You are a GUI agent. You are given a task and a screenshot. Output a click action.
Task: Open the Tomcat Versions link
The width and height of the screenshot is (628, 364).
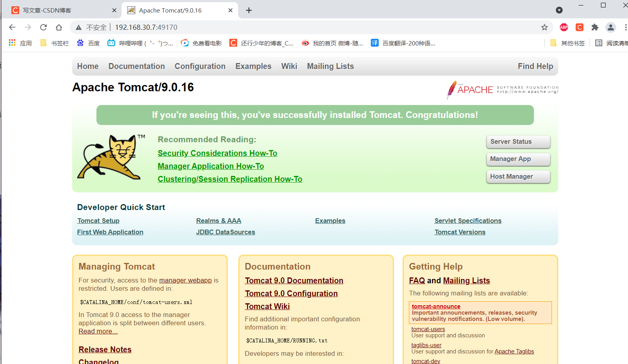click(460, 232)
